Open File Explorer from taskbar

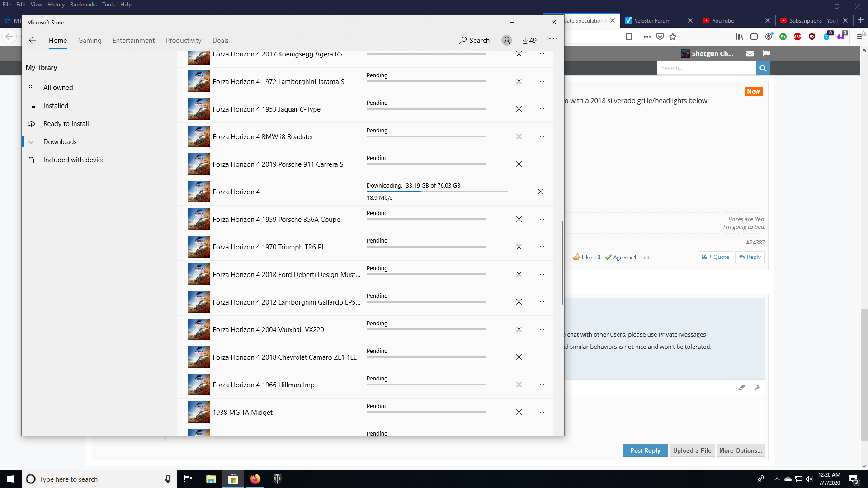coord(211,479)
